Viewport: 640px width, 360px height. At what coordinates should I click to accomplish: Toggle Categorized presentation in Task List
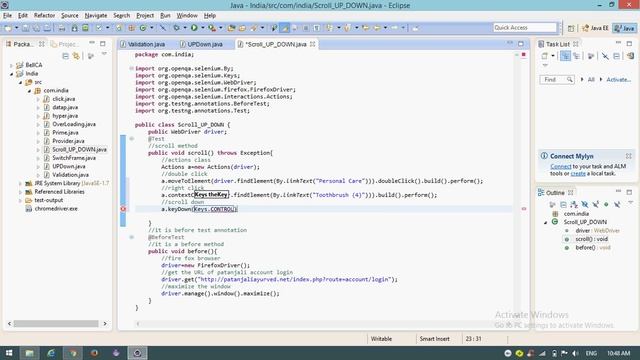pos(565,56)
